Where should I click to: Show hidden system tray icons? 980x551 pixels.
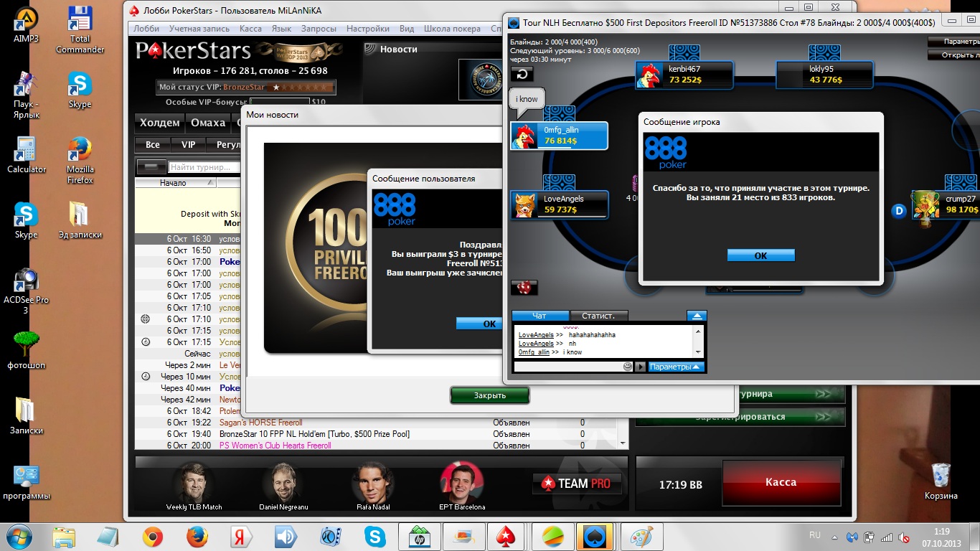834,537
